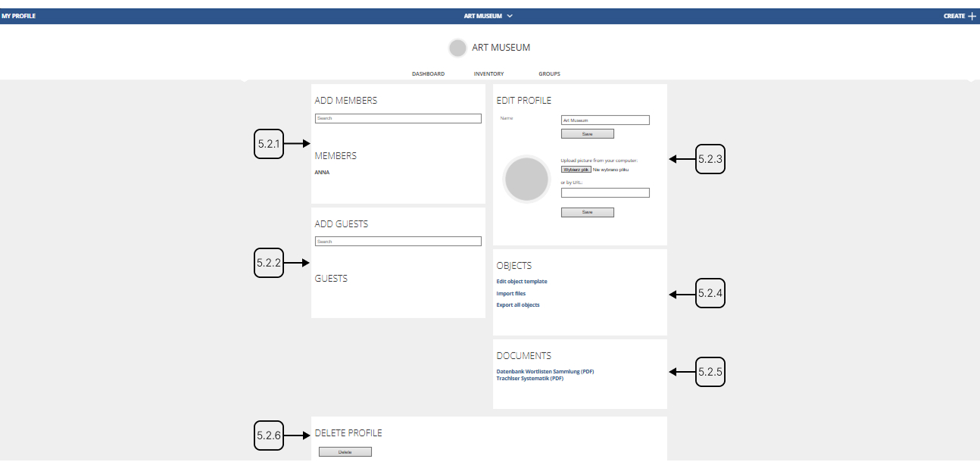Screen dimensions: 980x462
Task: Select member ANNA in Members list
Action: 322,173
